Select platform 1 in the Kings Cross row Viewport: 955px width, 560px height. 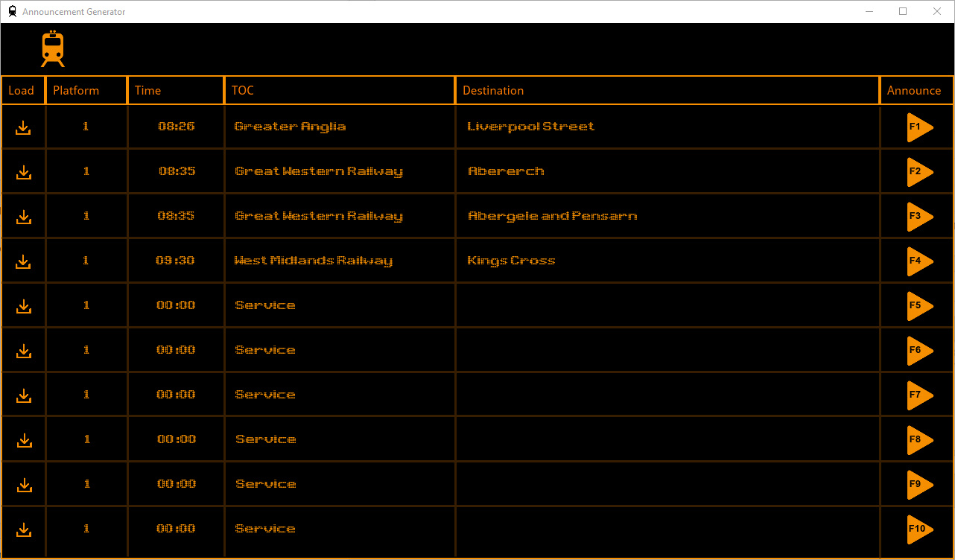pos(86,261)
